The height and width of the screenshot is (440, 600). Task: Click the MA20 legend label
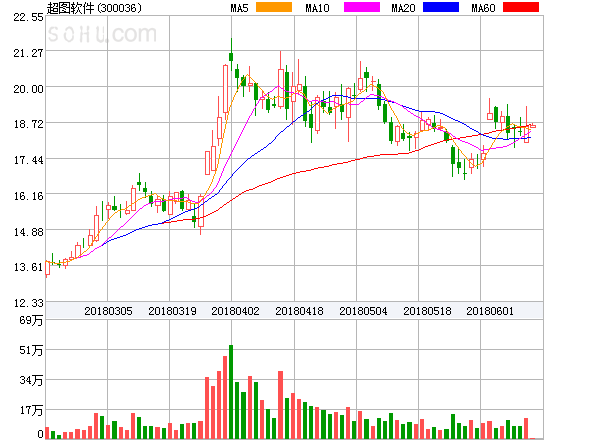pos(403,8)
